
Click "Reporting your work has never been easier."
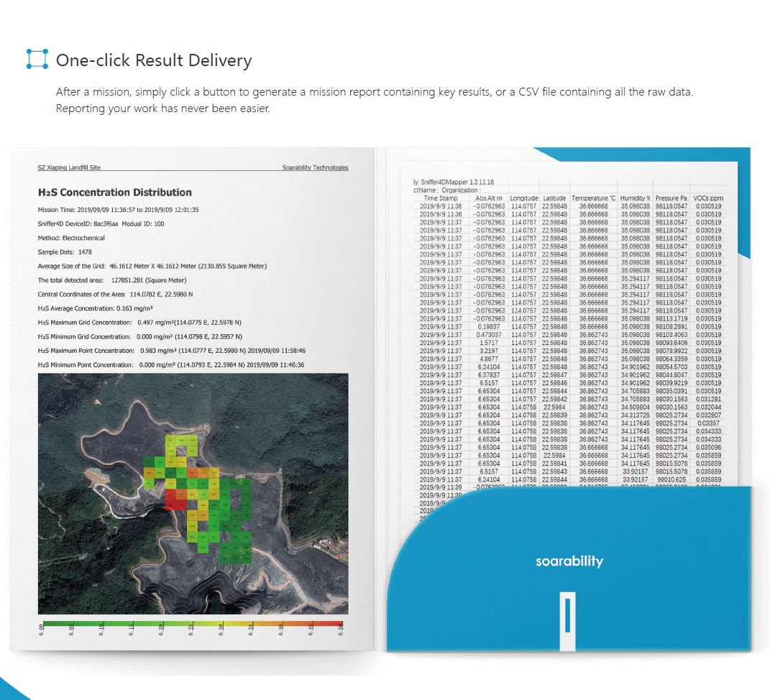pos(162,108)
